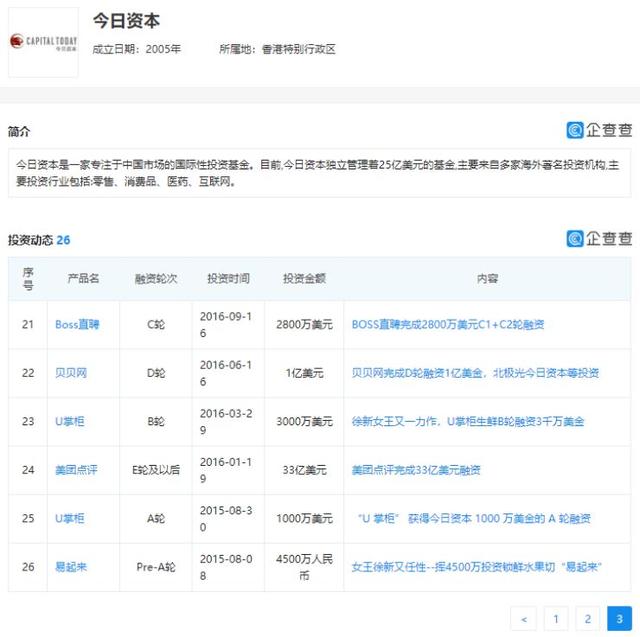Click row number 24 cell

[28, 470]
